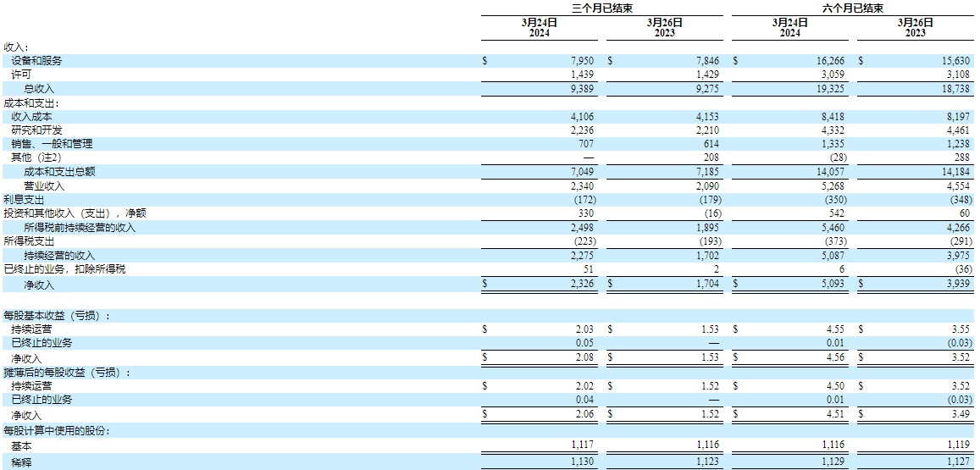The image size is (980, 470).
Task: Click the 其他（注2）row label
Action: tap(36, 158)
